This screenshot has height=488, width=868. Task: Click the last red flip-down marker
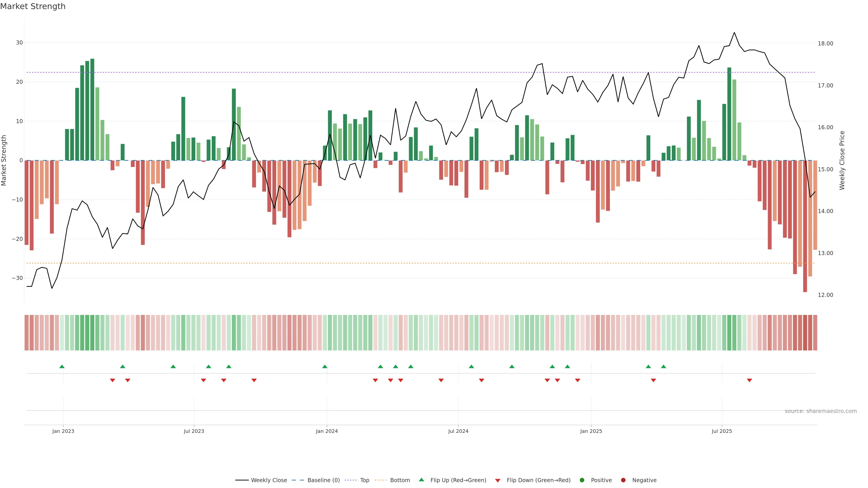(x=749, y=380)
